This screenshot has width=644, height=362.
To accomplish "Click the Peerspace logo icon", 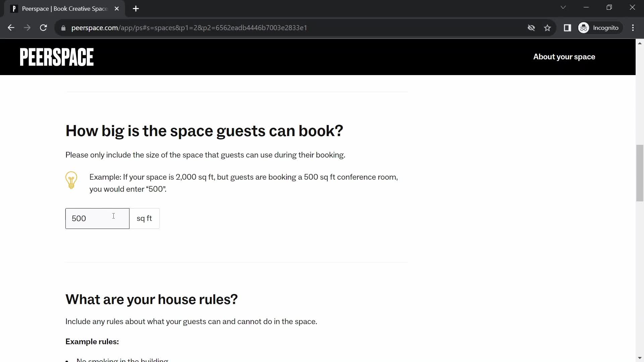I will pos(57,57).
